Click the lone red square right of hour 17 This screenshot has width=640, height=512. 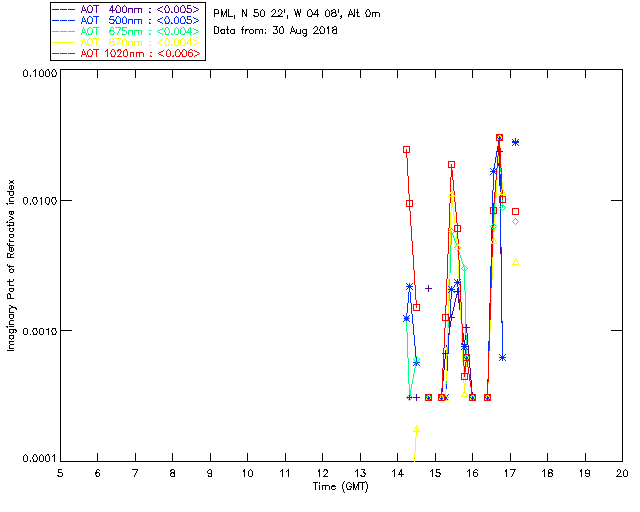pyautogui.click(x=516, y=211)
